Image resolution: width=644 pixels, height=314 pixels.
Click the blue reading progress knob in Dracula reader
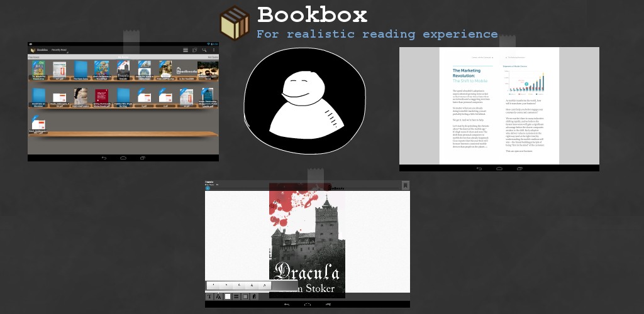tap(208, 188)
